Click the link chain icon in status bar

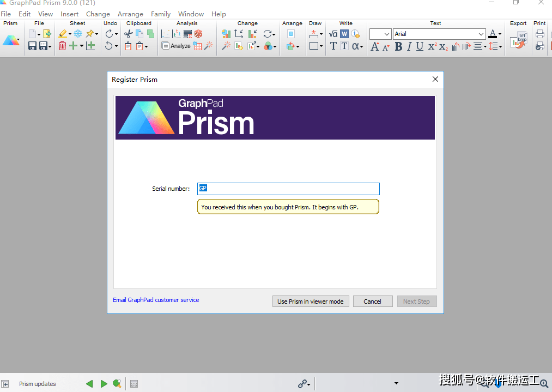[302, 383]
